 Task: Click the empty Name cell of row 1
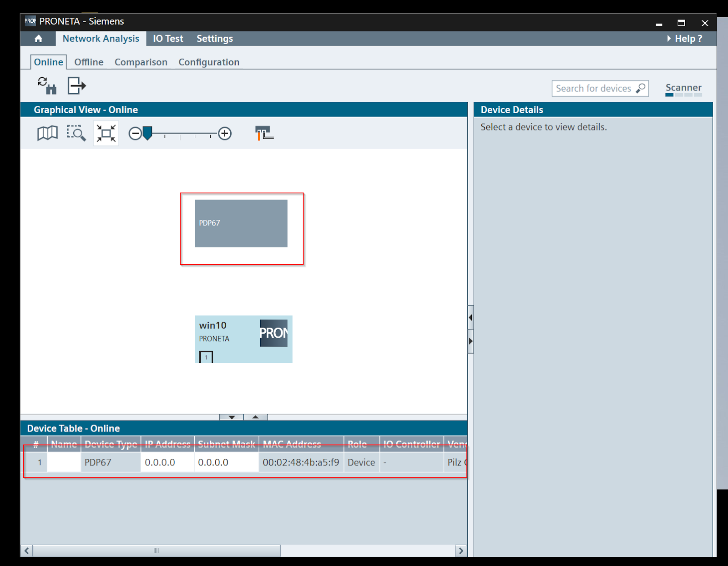pyautogui.click(x=64, y=462)
